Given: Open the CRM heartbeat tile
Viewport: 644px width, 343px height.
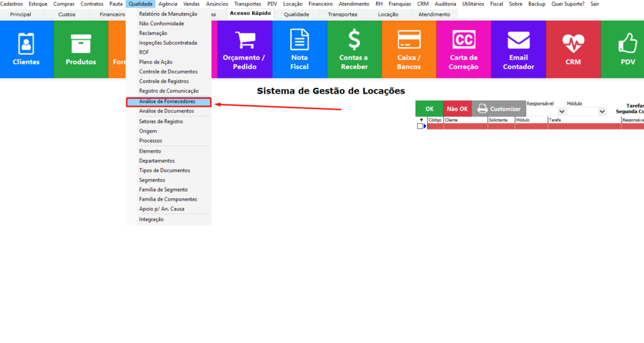Looking at the screenshot, I should pyautogui.click(x=573, y=49).
